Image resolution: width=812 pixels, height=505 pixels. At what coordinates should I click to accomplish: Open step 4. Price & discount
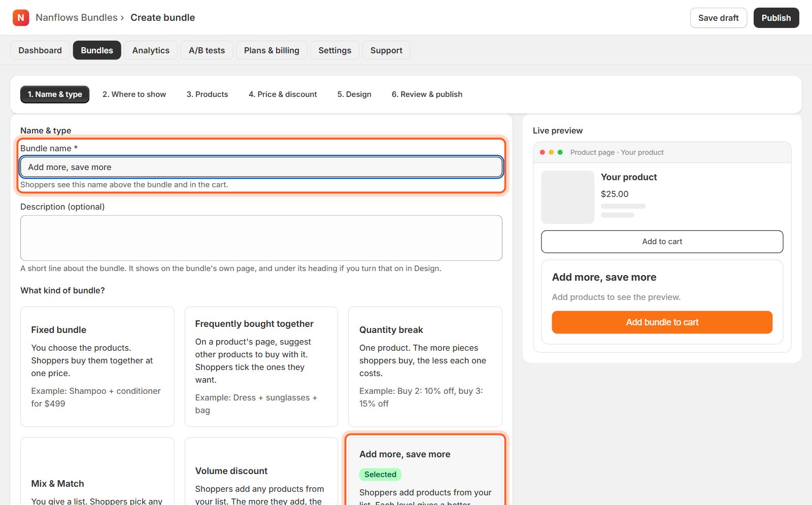coord(283,94)
